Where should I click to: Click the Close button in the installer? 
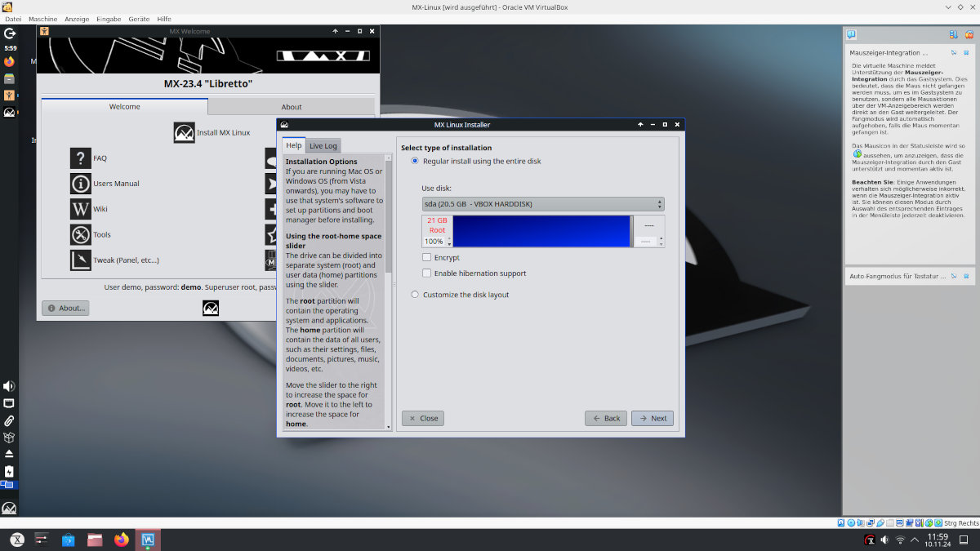tap(422, 419)
